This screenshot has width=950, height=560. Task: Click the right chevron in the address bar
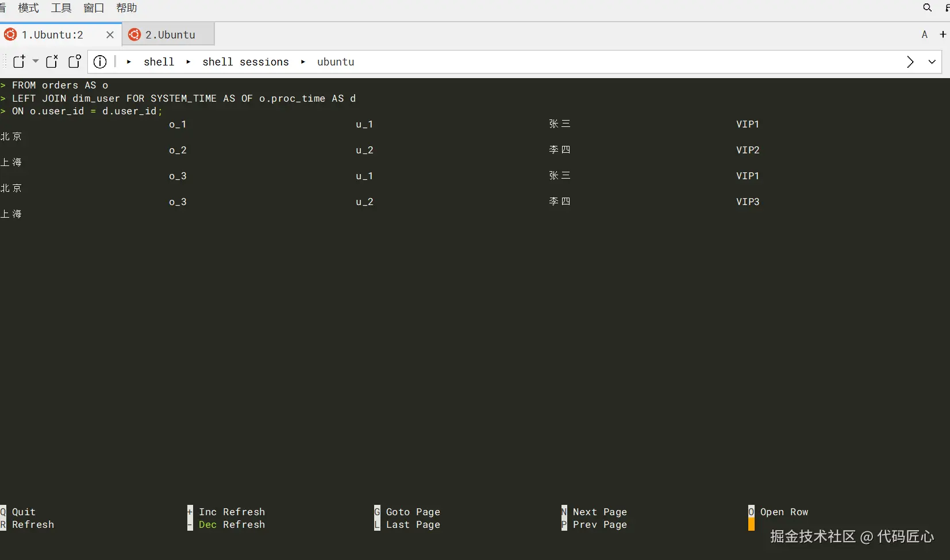tap(910, 61)
